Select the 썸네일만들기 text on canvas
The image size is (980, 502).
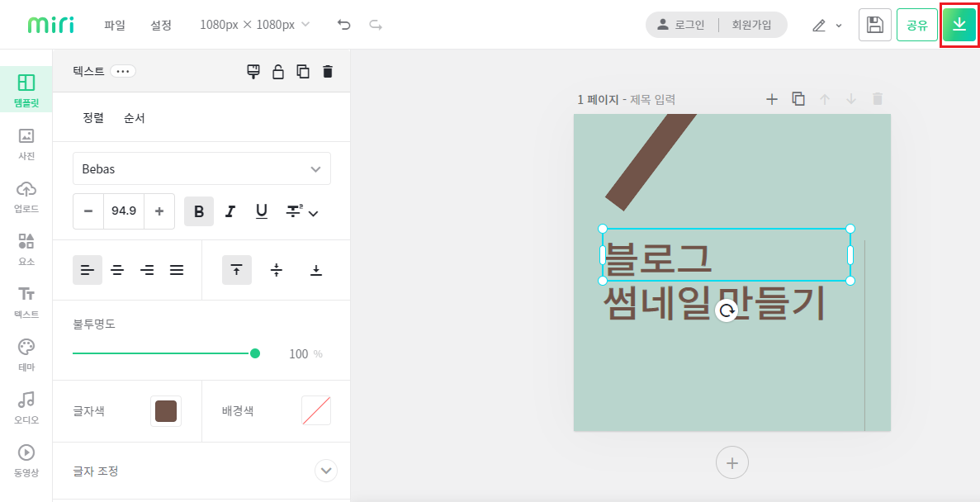tap(714, 302)
